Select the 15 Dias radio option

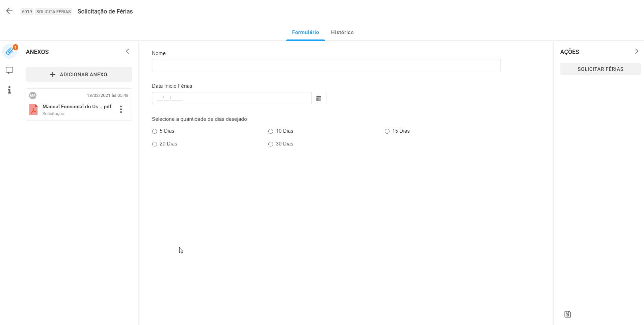(x=387, y=131)
